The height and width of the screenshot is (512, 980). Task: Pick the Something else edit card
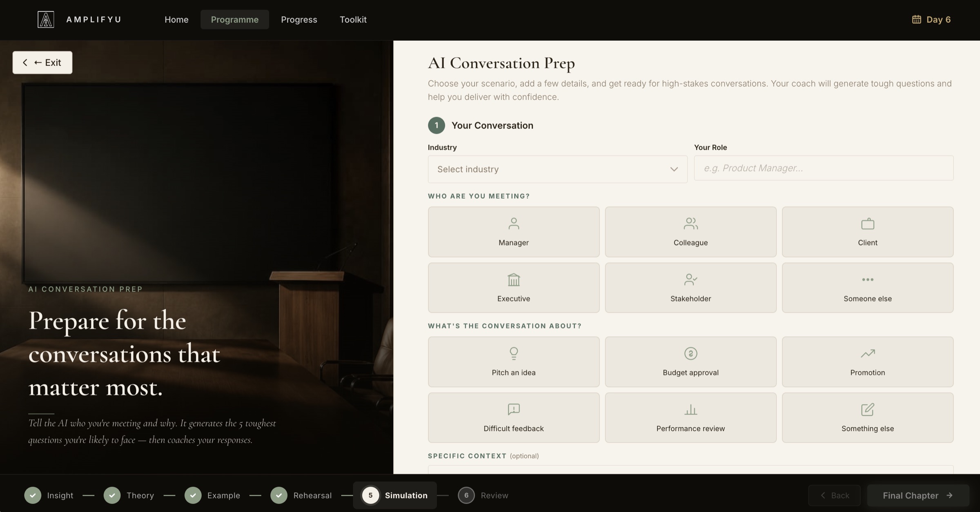[868, 417]
